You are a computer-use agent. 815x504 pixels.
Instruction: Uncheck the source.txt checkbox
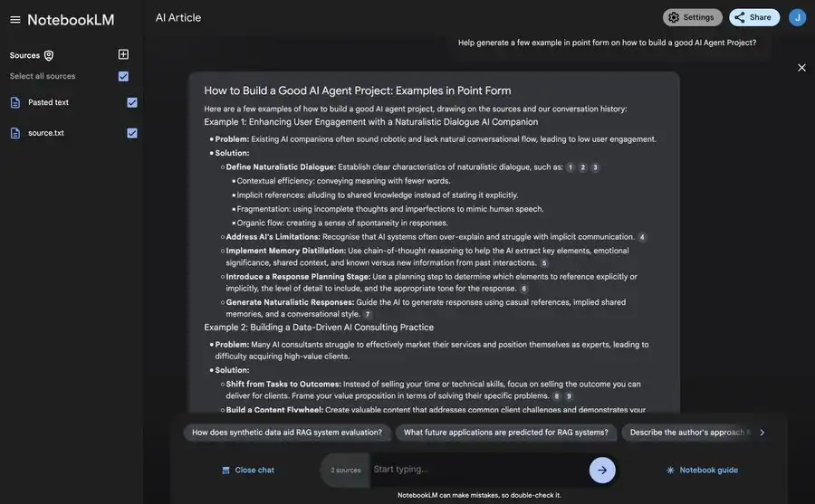point(132,133)
